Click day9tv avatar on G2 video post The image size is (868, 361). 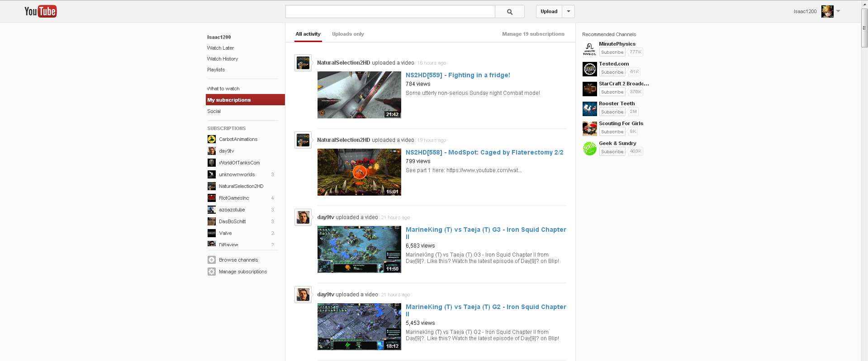303,295
